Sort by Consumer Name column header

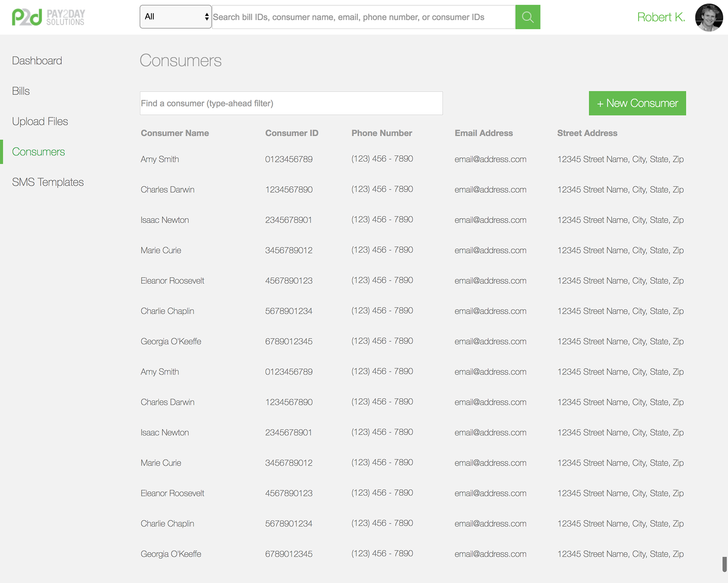175,133
